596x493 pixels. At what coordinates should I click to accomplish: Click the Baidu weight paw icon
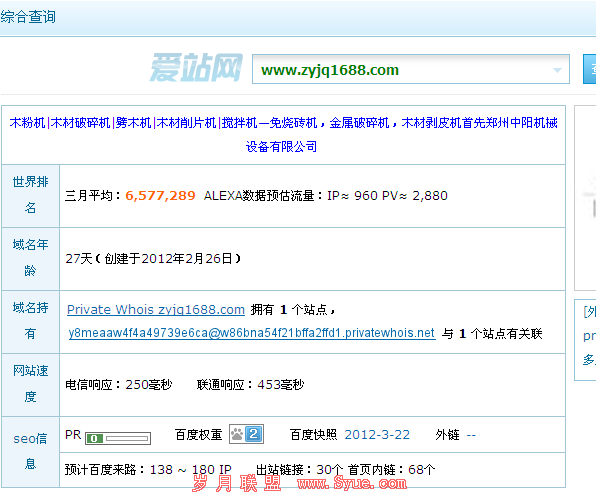pos(237,434)
